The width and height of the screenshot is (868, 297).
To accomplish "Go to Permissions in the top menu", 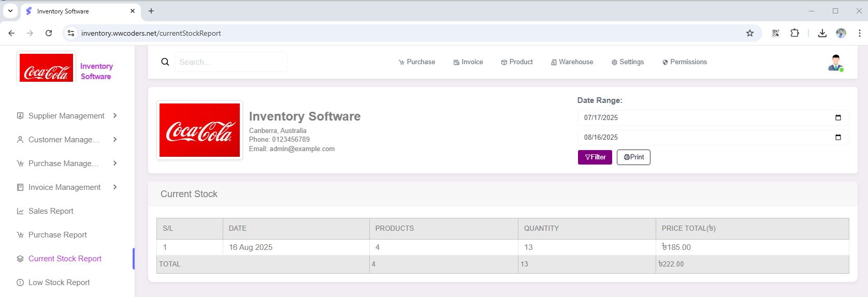I will point(684,62).
